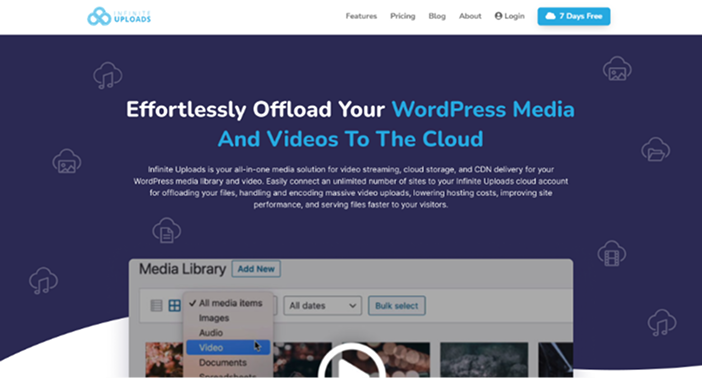This screenshot has height=378, width=702.
Task: Open the All dates dropdown
Action: coord(322,305)
